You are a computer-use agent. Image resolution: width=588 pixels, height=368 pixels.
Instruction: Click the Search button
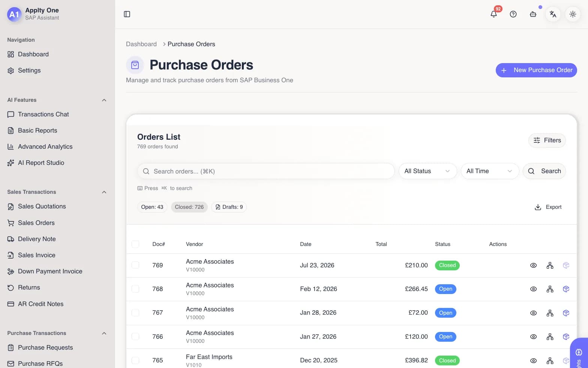[544, 171]
